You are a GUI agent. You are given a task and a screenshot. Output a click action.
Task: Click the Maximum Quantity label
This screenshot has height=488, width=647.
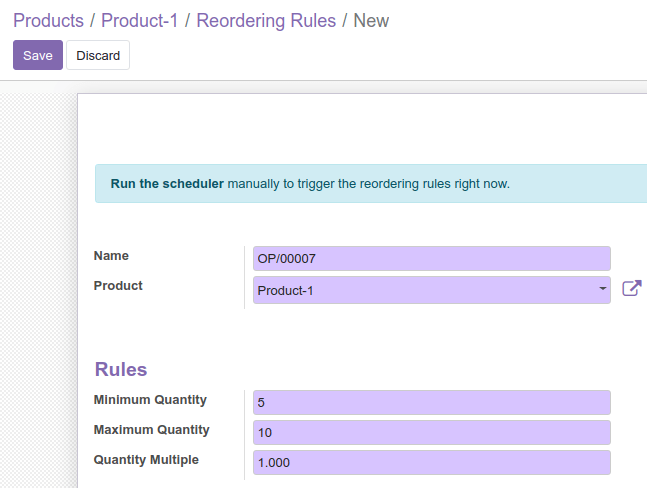151,430
